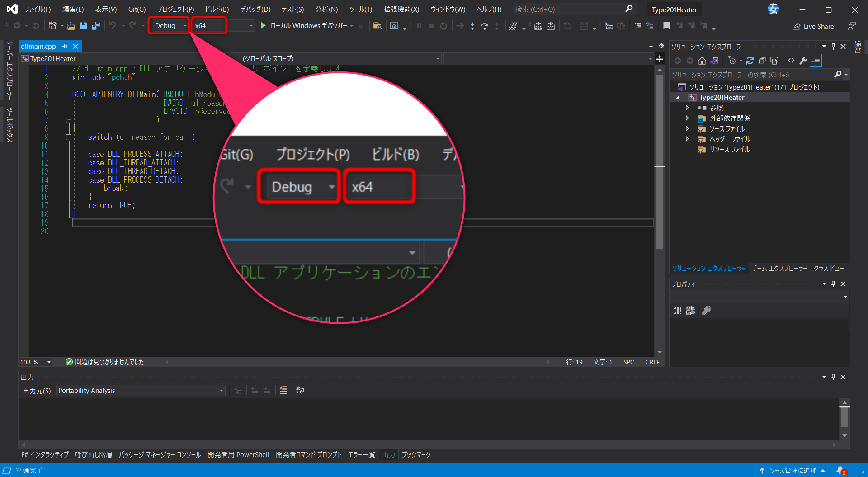Click ソース管理に追加 in the status bar
868x477 pixels.
792,471
